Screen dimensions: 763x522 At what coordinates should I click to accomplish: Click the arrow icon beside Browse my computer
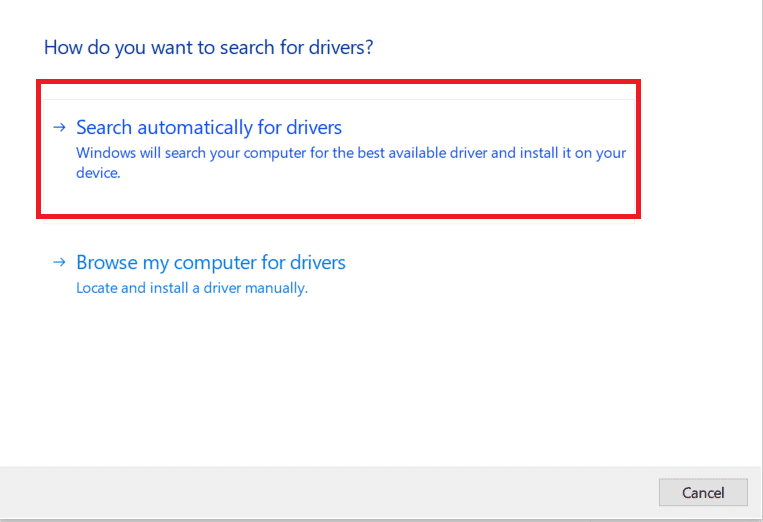[x=59, y=263]
